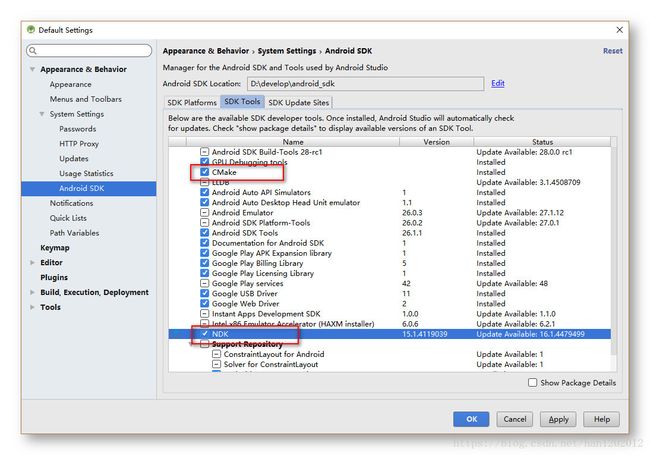The width and height of the screenshot is (650, 455).
Task: Select Android SDK Tools row text
Action: (245, 233)
